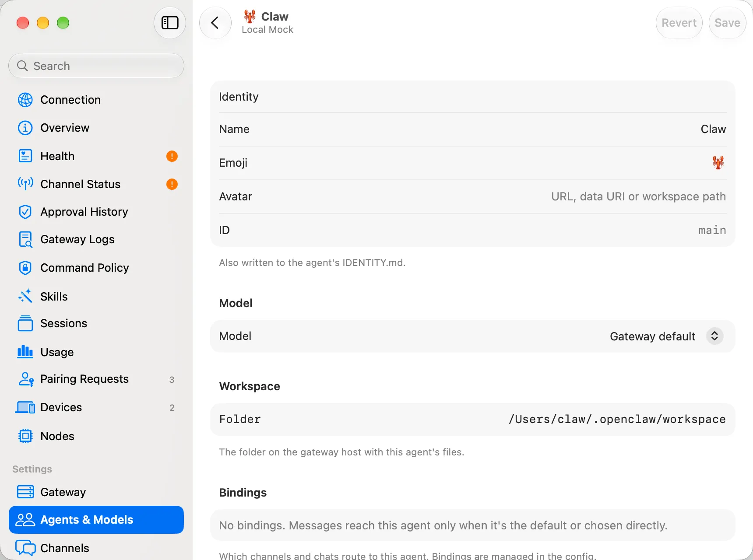Click the Pairing Requests person-key icon
753x560 pixels.
pos(26,379)
